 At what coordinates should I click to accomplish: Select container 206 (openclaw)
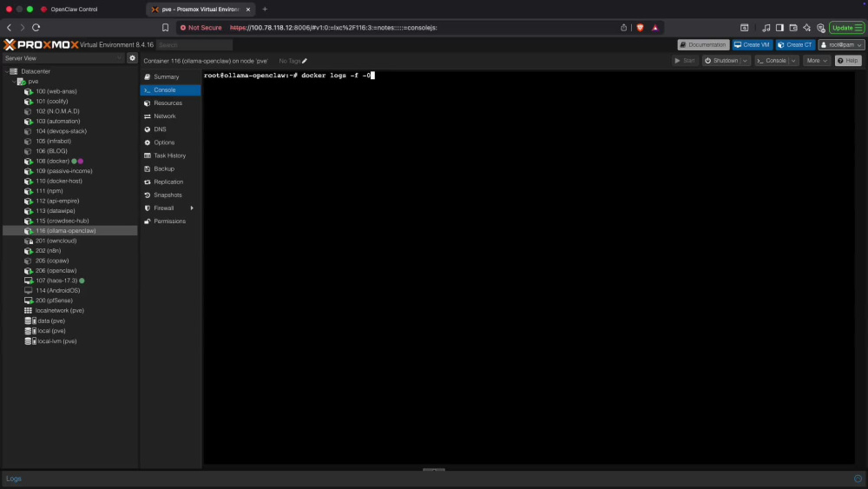(x=56, y=271)
